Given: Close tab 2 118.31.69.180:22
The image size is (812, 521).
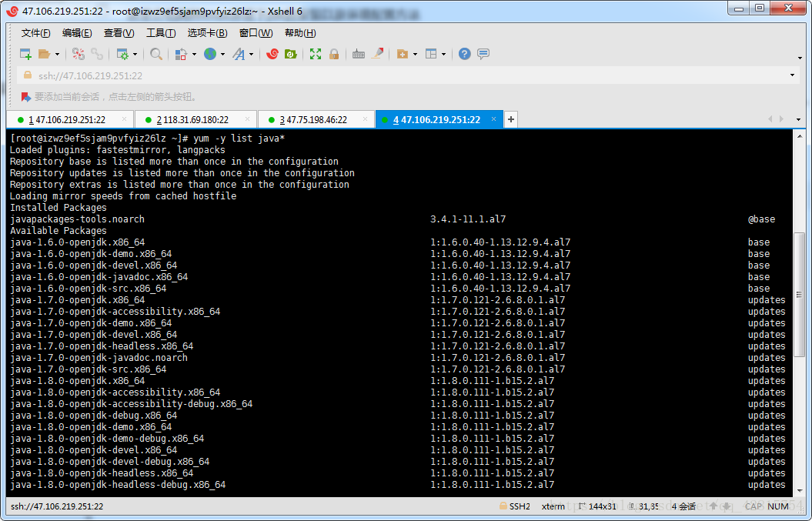Looking at the screenshot, I should 247,119.
